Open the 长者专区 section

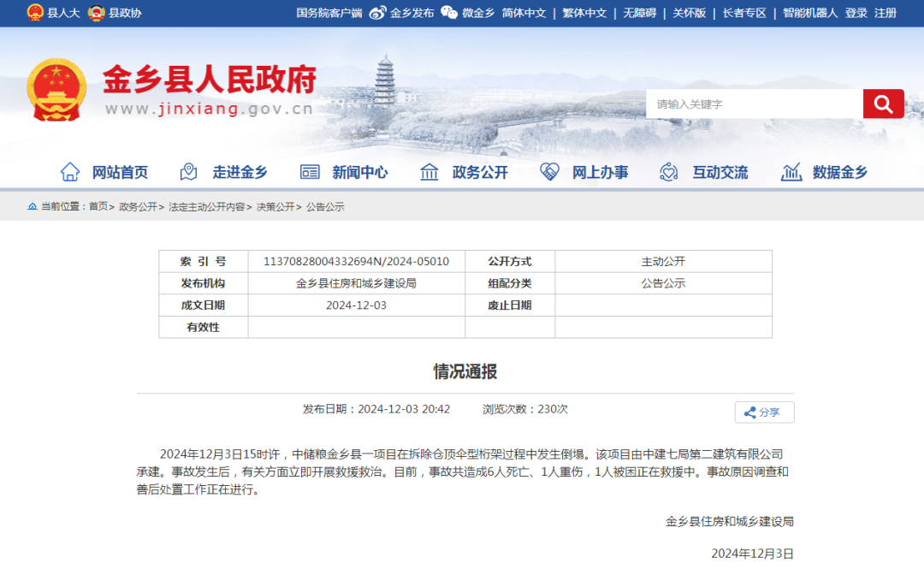[745, 13]
